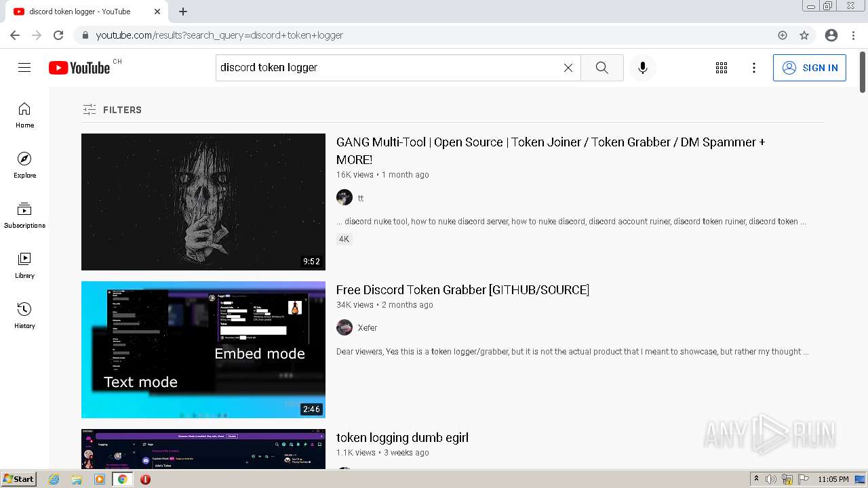This screenshot has width=868, height=488.
Task: Click the 4K badge
Action: [x=344, y=239]
